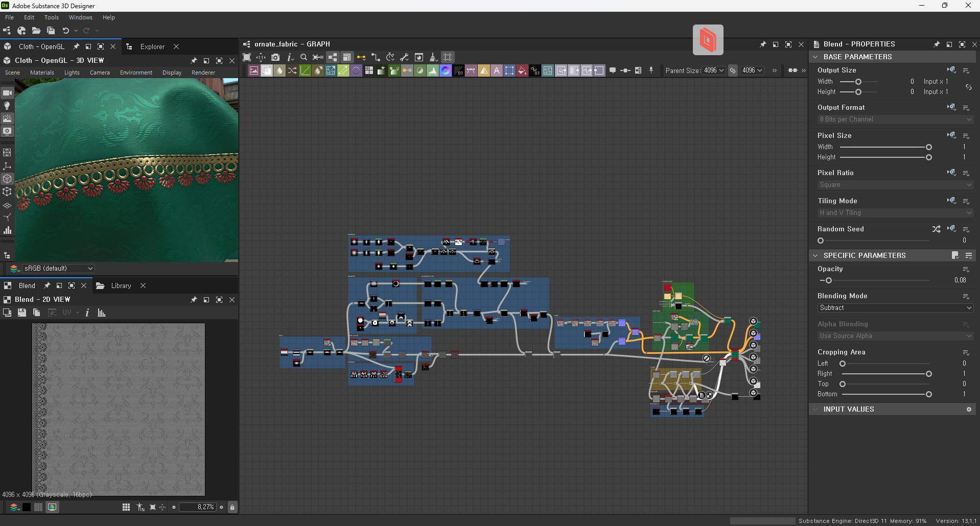Add a pin marker to the graph
The width and height of the screenshot is (980, 526).
point(651,70)
